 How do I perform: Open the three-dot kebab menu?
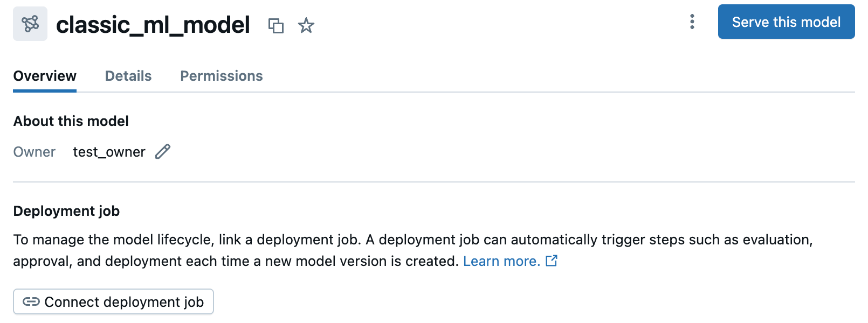pyautogui.click(x=692, y=22)
